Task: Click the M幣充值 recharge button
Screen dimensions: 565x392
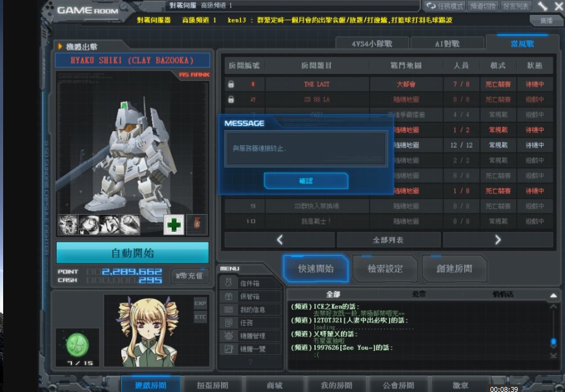Action: pyautogui.click(x=189, y=276)
